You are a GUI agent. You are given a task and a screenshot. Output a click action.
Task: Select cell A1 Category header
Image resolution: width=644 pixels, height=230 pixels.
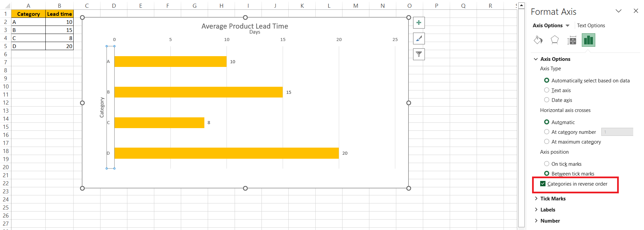28,14
